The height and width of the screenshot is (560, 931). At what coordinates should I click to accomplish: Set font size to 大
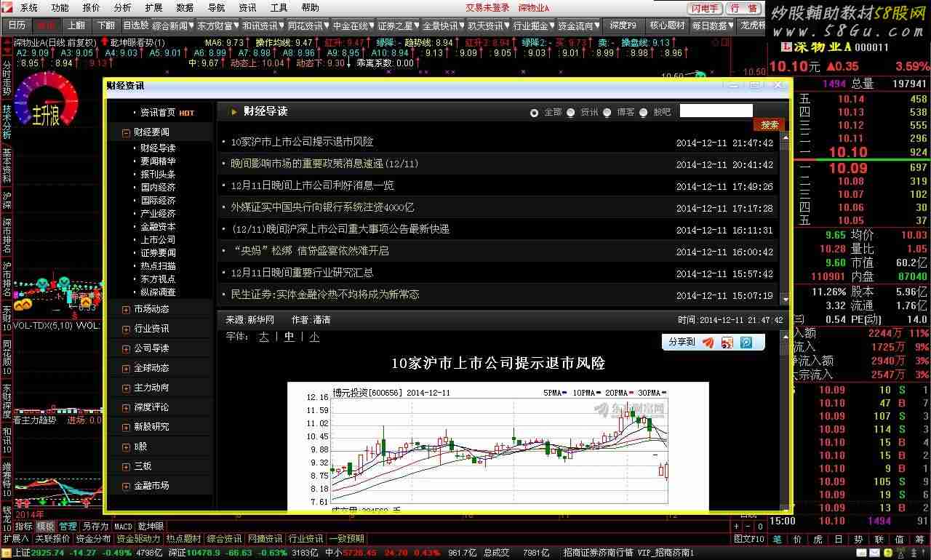pos(264,337)
